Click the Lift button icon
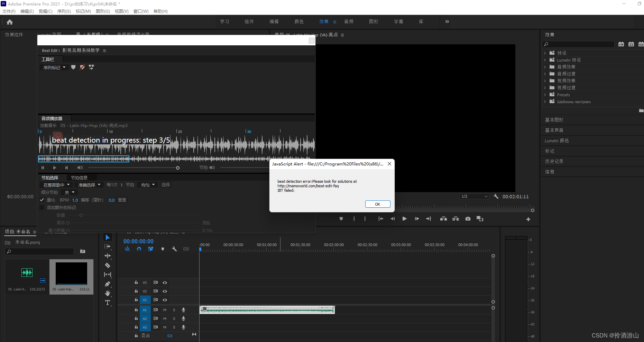 click(x=443, y=219)
